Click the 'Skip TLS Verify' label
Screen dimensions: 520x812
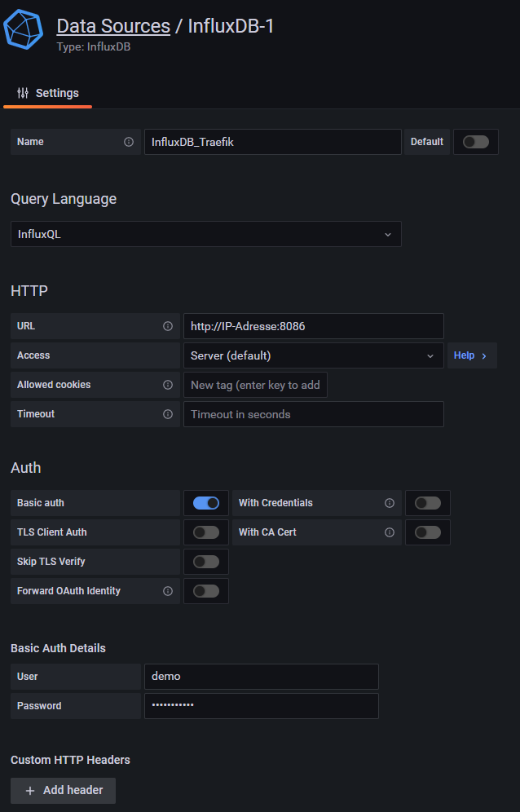tap(51, 562)
